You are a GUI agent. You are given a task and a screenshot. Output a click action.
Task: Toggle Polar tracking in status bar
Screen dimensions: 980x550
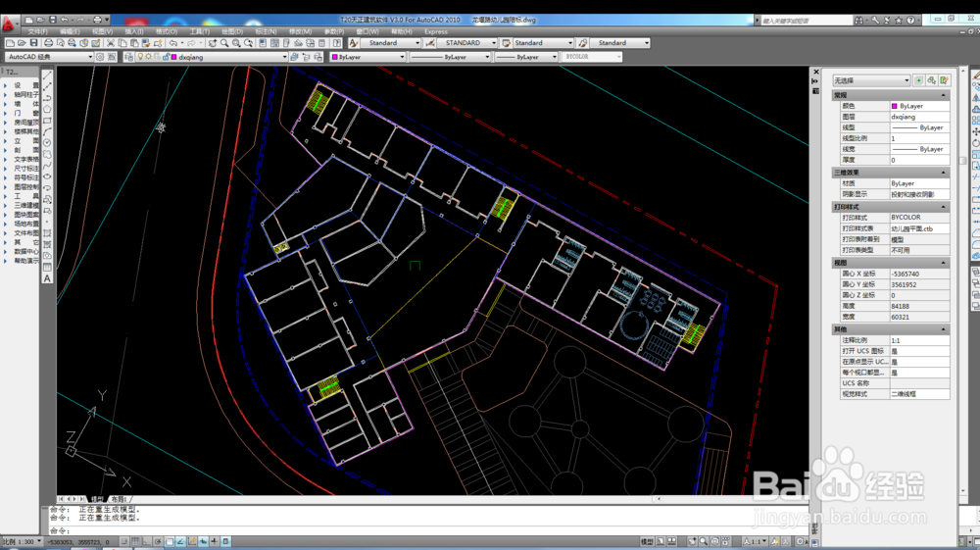click(158, 541)
